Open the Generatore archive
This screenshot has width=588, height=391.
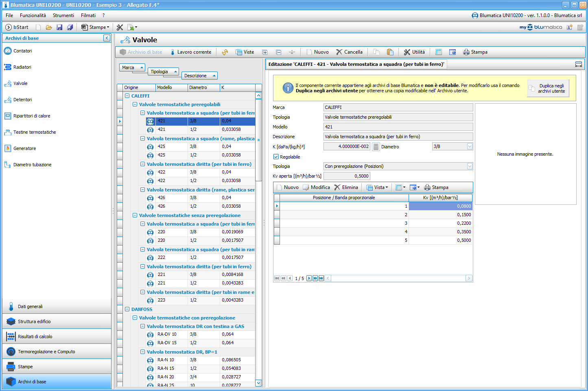click(24, 148)
